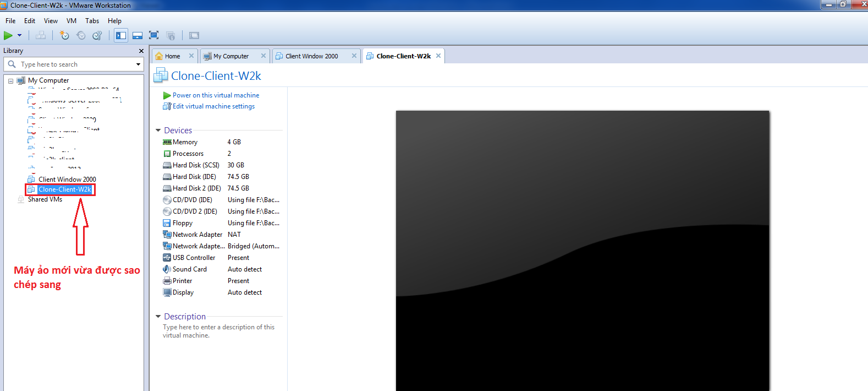Close the Library panel
Viewport: 868px width, 391px height.
[141, 51]
